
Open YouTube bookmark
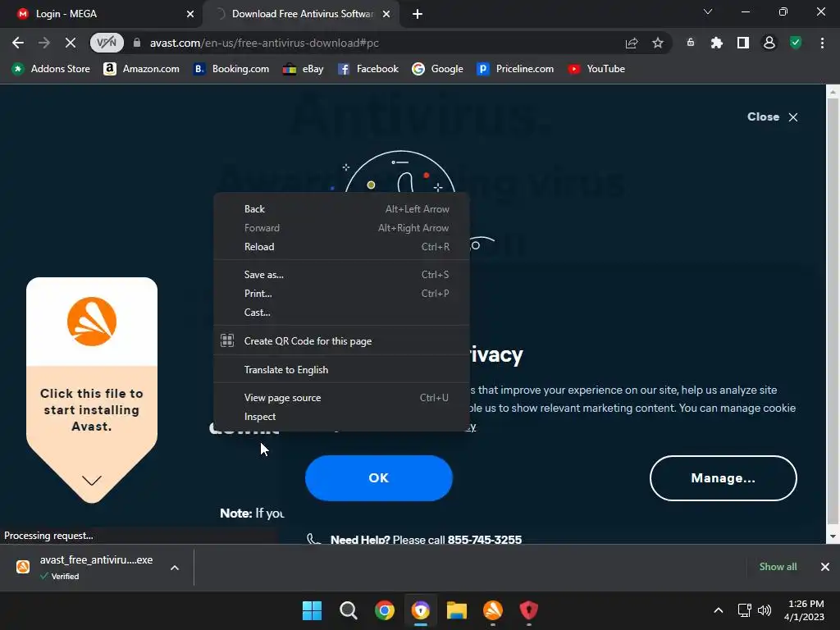click(x=596, y=69)
